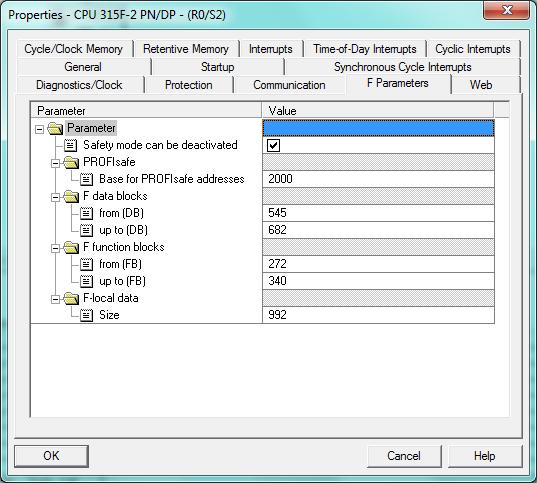Click the F data blocks folder icon

pyautogui.click(x=71, y=196)
